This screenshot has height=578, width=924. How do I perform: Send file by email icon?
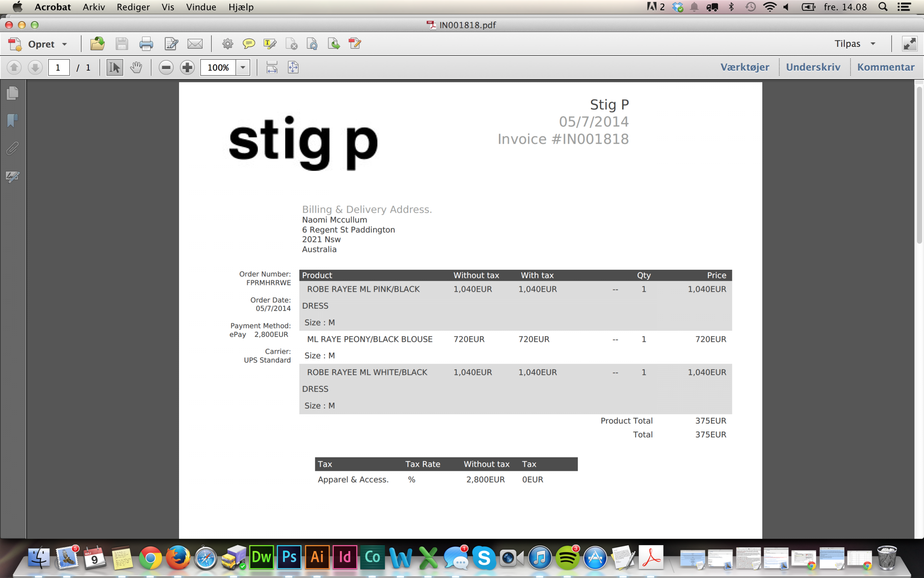click(x=195, y=44)
